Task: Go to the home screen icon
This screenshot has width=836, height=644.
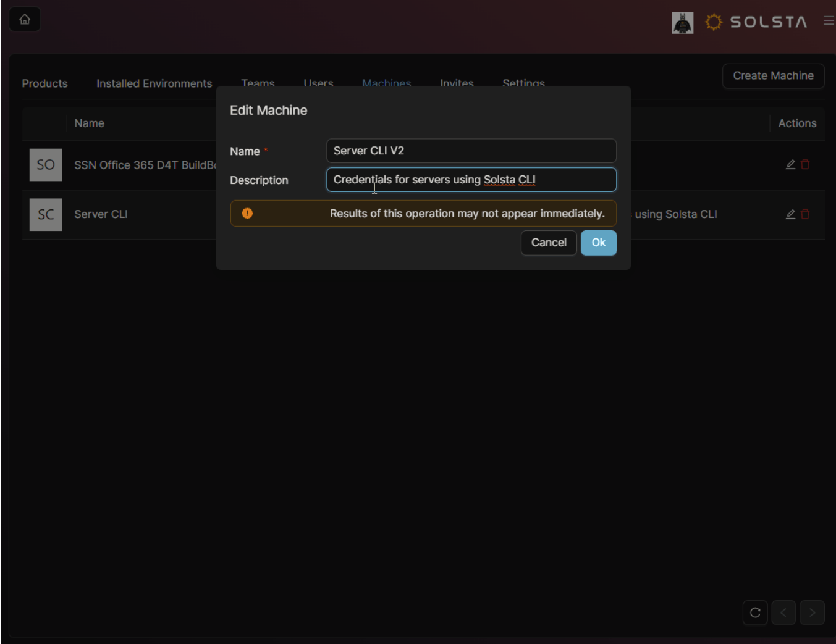Action: coord(25,19)
